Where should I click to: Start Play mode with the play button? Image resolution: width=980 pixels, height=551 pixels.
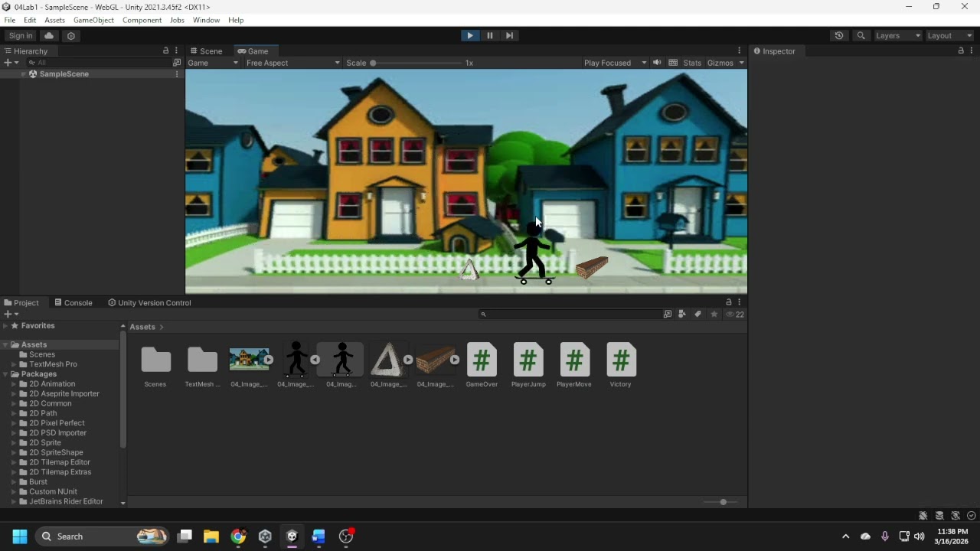470,35
